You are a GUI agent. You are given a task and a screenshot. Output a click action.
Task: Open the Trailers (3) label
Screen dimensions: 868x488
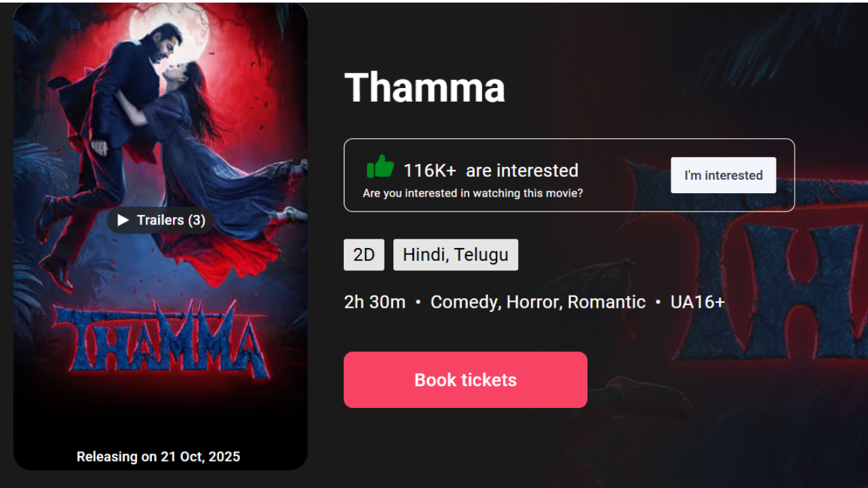point(171,220)
